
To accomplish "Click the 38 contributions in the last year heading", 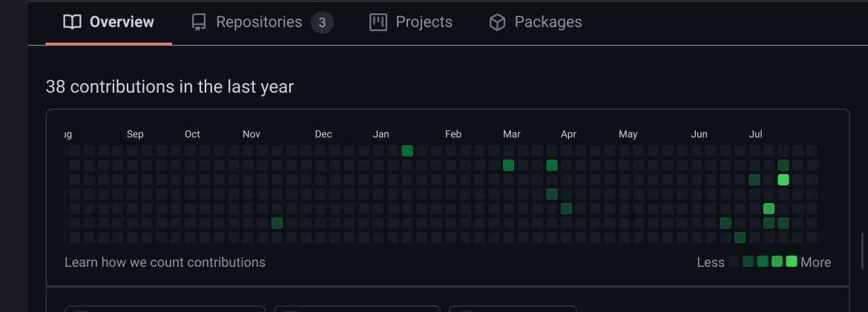I will click(169, 87).
